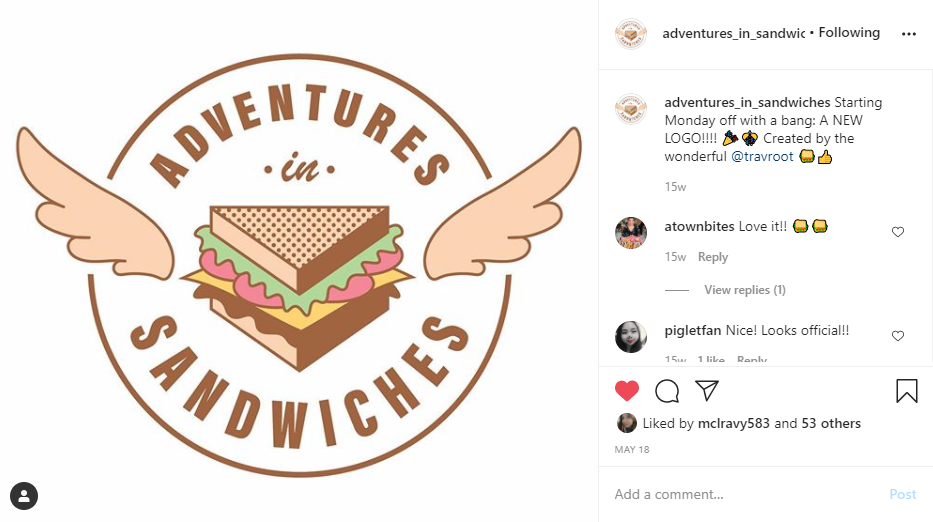View the 53 others who liked
This screenshot has height=522, width=933.
tap(831, 424)
